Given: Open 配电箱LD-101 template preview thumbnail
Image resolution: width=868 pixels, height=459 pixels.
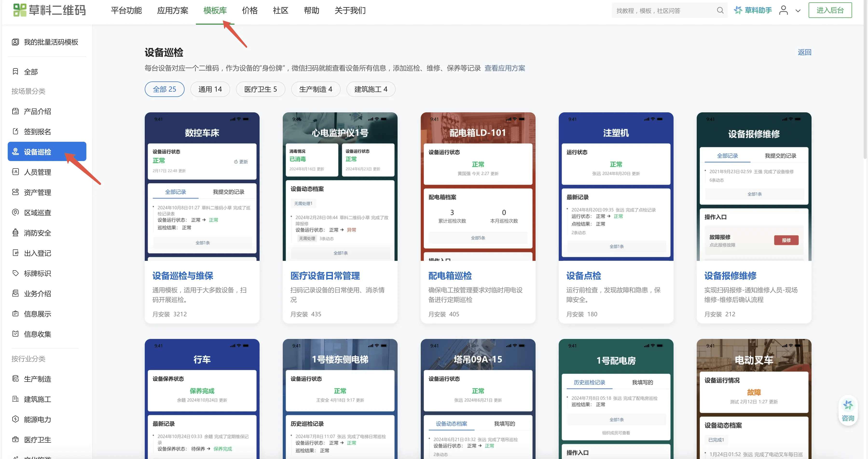Looking at the screenshot, I should (x=478, y=187).
